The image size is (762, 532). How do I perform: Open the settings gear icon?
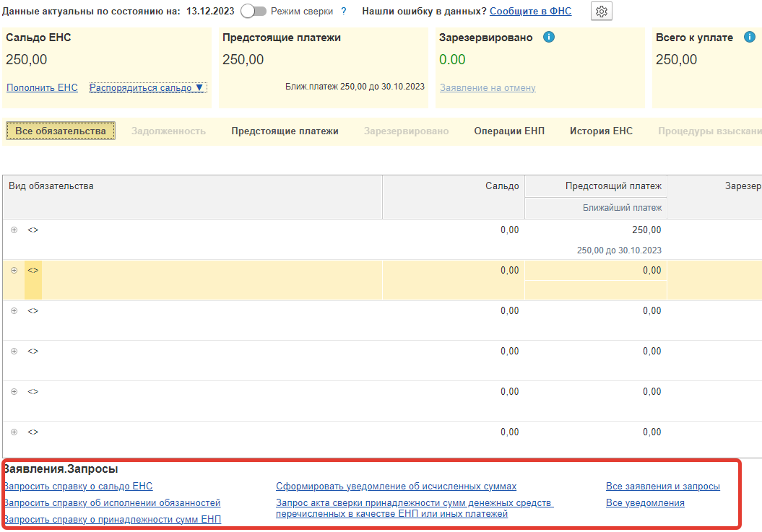click(601, 12)
